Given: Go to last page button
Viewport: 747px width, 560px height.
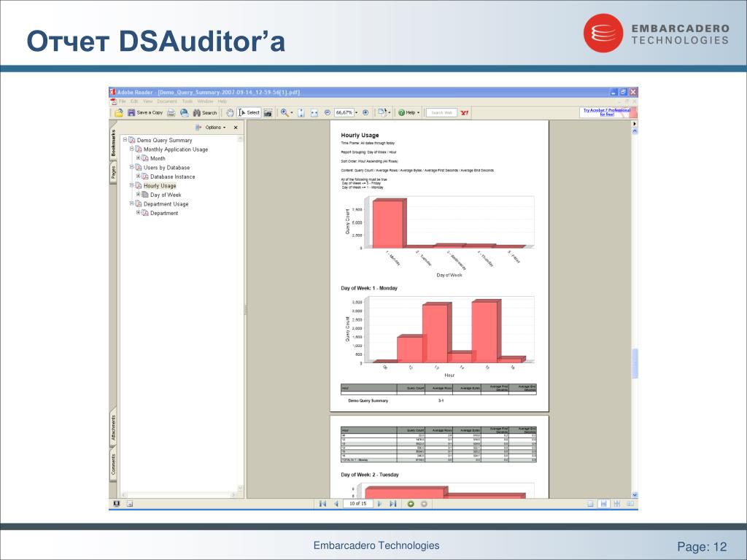Looking at the screenshot, I should (392, 504).
